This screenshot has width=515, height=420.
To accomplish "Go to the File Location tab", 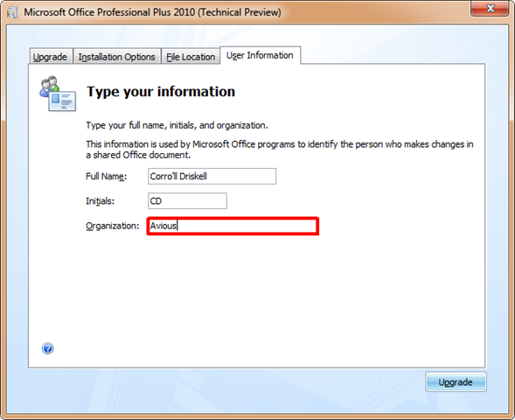I will click(191, 57).
